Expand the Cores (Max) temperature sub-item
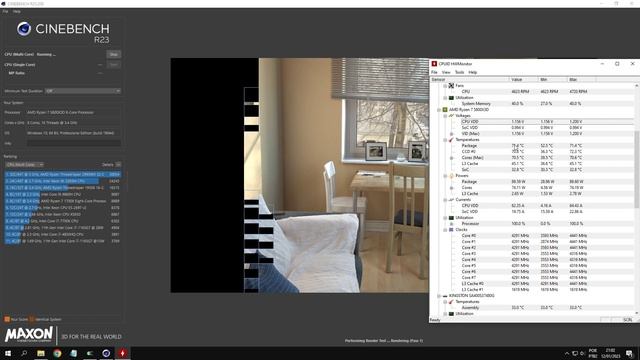Image resolution: width=640 pixels, height=360 pixels. tap(451, 158)
